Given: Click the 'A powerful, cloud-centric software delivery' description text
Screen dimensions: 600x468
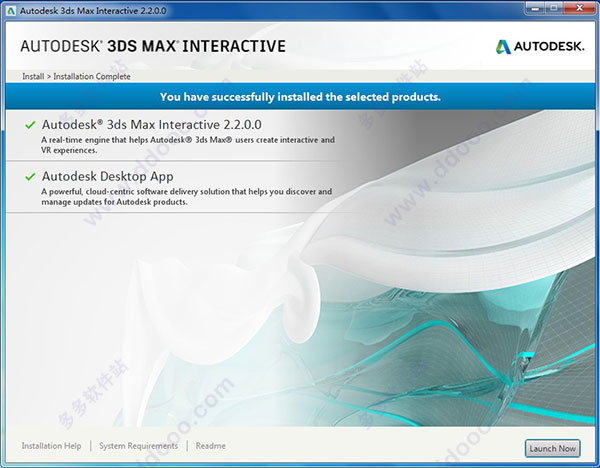Looking at the screenshot, I should point(186,197).
